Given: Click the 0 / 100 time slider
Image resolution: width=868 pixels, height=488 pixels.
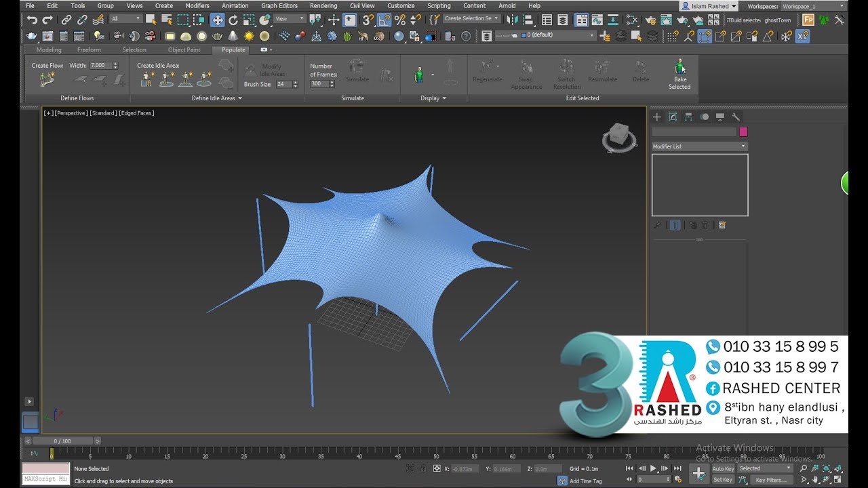Looking at the screenshot, I should [x=62, y=441].
